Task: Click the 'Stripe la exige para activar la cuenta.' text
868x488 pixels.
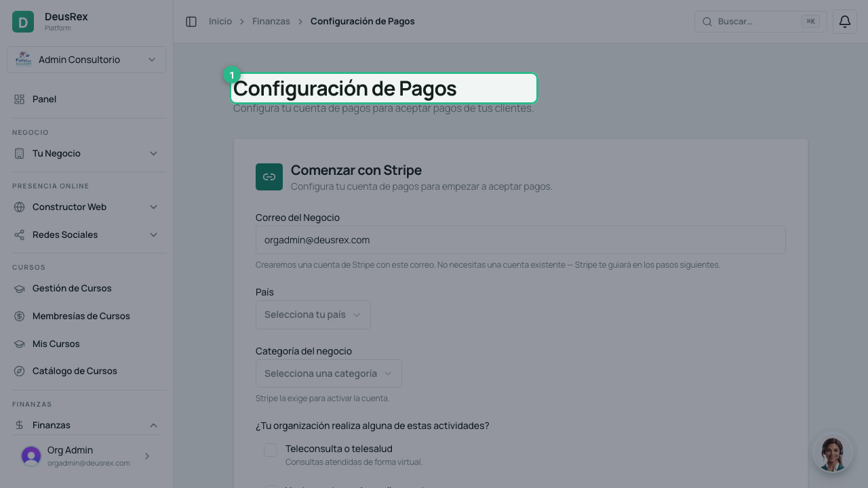Action: [x=323, y=399]
